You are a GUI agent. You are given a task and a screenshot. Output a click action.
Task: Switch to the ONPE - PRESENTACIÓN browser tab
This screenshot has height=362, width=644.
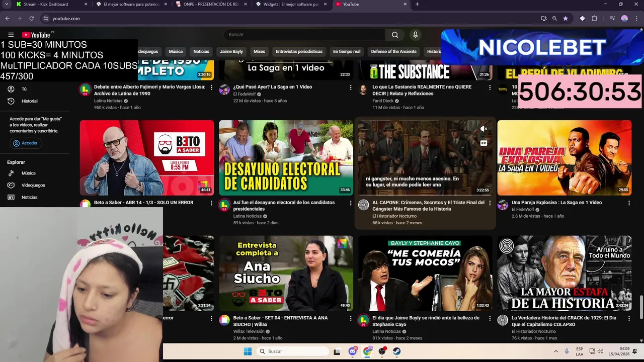(210, 4)
